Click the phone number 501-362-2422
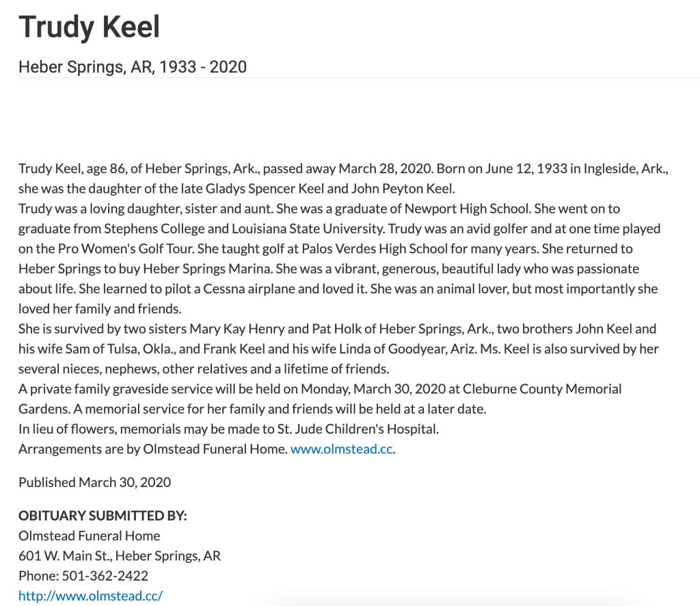 (x=105, y=575)
